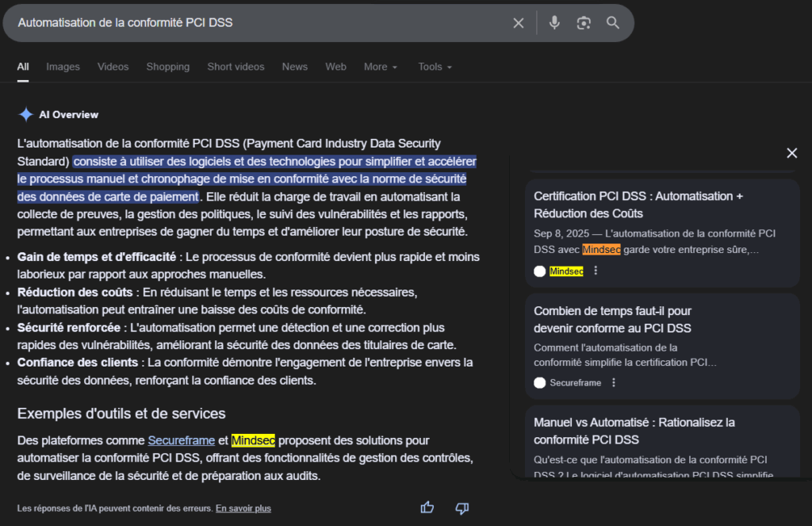The height and width of the screenshot is (526, 812).
Task: Clear the search query with the X icon
Action: pyautogui.click(x=519, y=22)
